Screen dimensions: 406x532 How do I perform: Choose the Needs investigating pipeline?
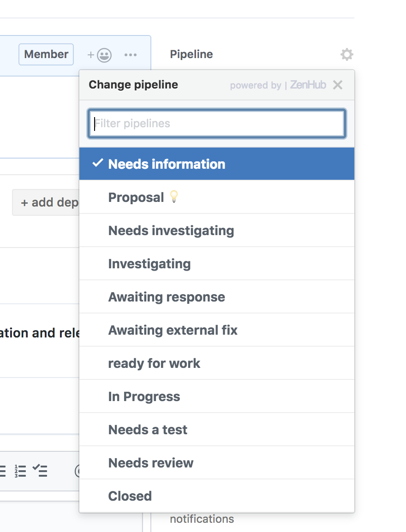tap(217, 231)
